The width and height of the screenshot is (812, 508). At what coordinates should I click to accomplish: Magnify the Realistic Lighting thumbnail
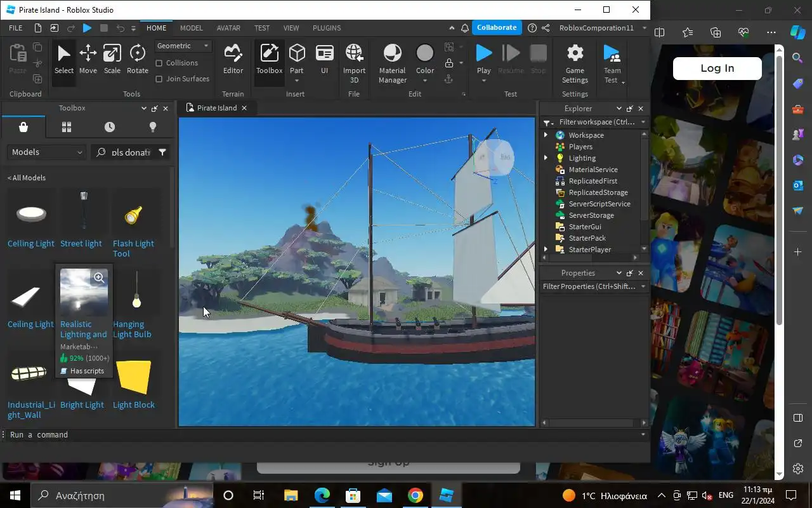coord(99,277)
